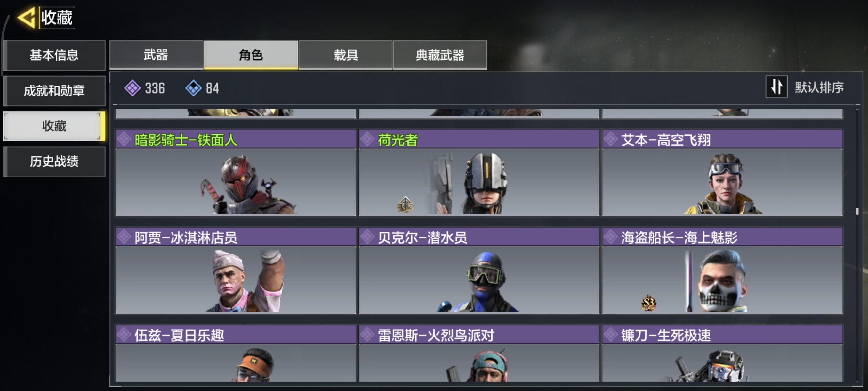Screen dimensions: 868x391
Task: Click the yellow back arrow icon
Action: pos(26,18)
